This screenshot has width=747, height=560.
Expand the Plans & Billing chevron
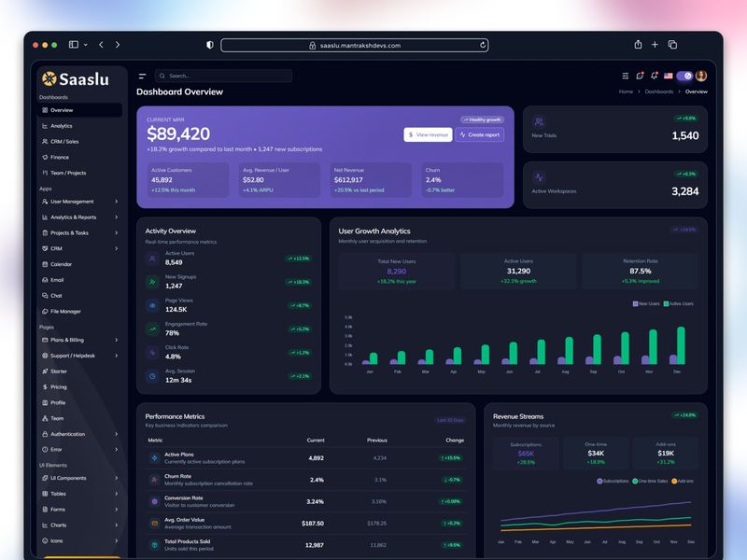click(116, 340)
